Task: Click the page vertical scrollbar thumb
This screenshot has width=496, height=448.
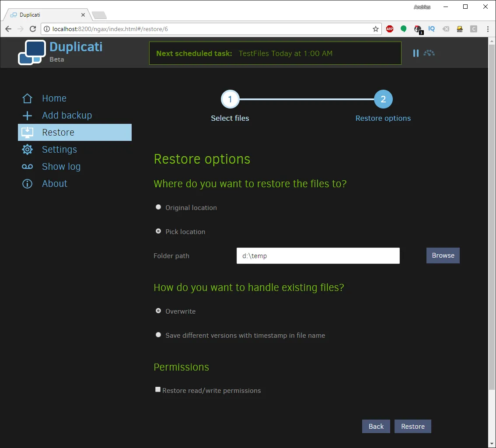Action: pyautogui.click(x=492, y=217)
